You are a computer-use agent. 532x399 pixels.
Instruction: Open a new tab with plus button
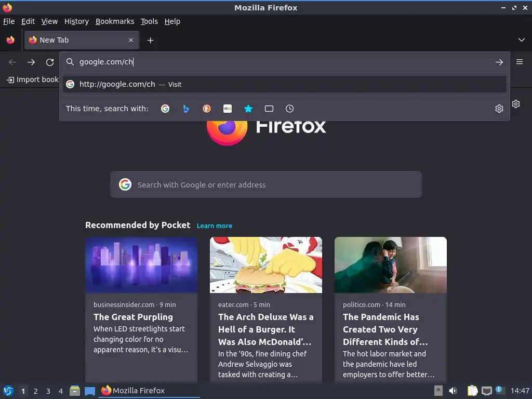(x=150, y=41)
